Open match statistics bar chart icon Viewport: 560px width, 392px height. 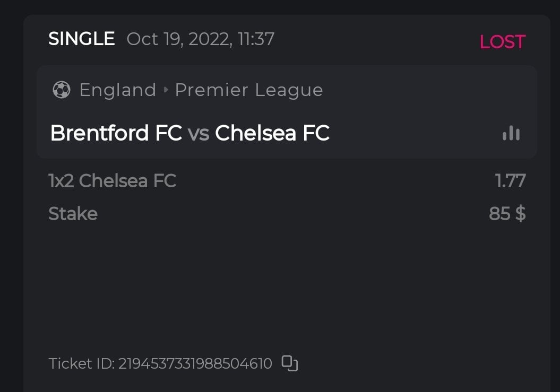pyautogui.click(x=511, y=133)
